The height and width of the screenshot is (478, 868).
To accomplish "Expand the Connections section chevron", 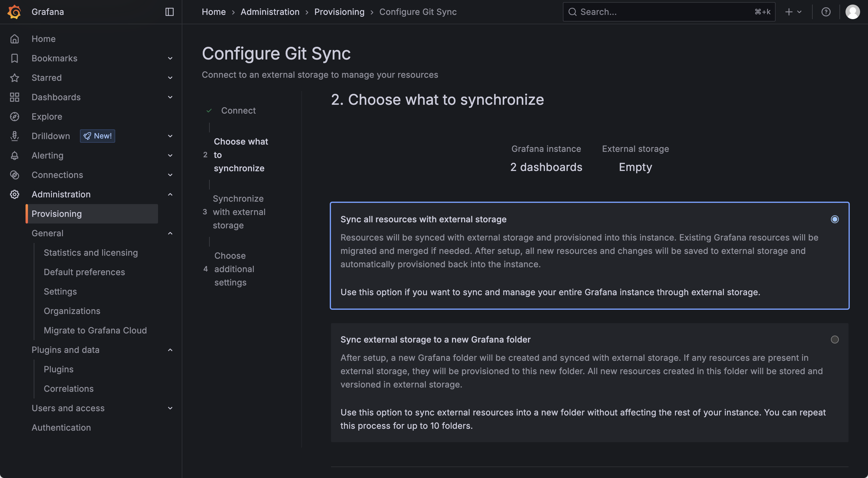I will [170, 175].
